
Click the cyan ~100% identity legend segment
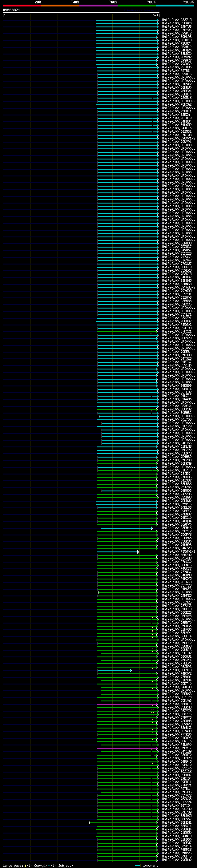(175, 6)
